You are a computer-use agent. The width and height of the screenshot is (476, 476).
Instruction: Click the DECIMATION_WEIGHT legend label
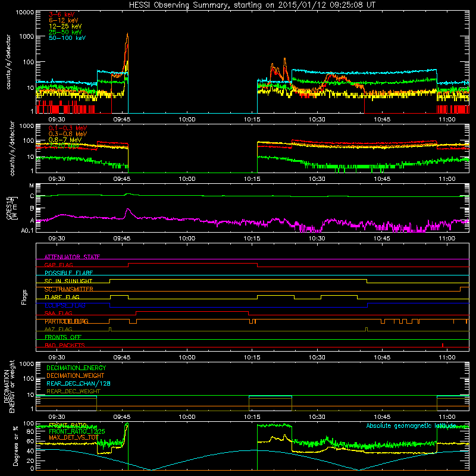(x=76, y=376)
